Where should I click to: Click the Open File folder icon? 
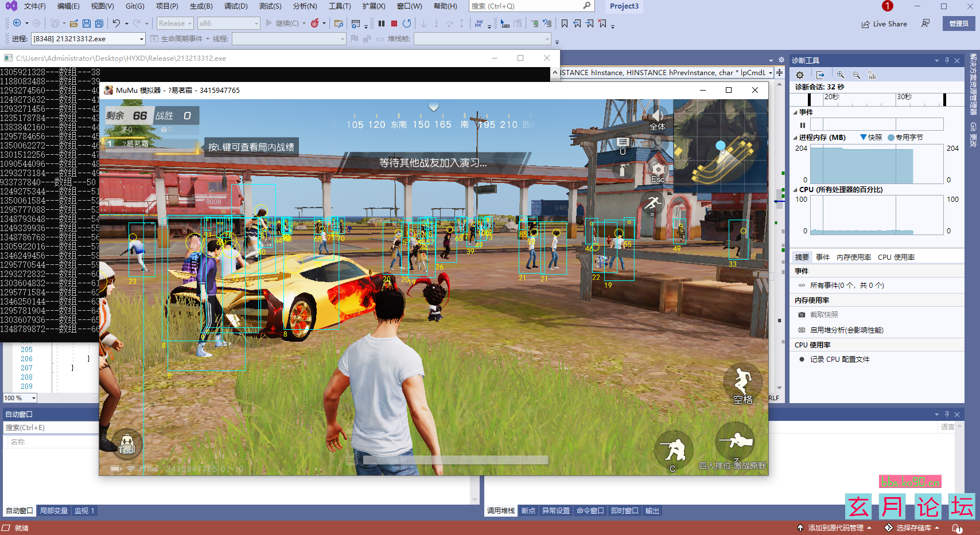click(74, 24)
